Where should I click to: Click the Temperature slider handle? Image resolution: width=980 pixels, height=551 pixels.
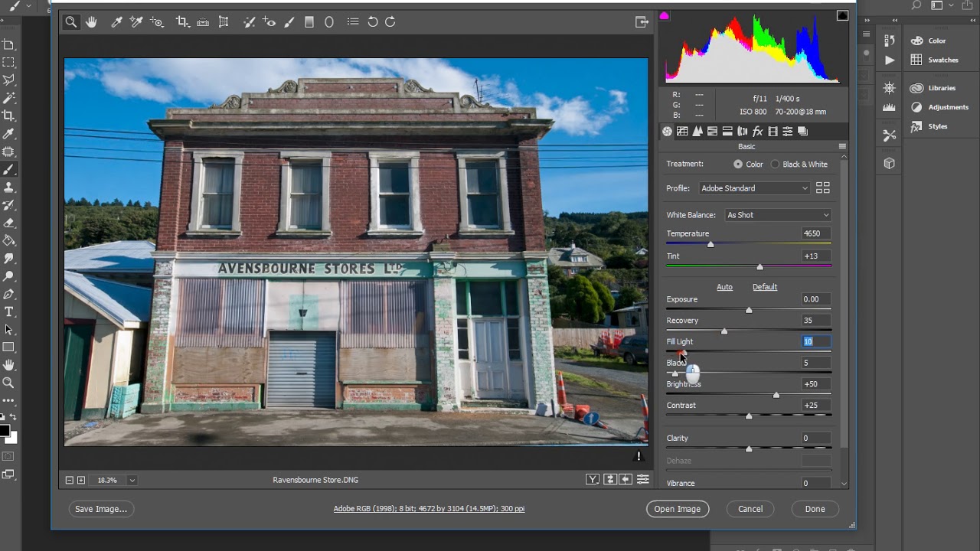pyautogui.click(x=710, y=244)
